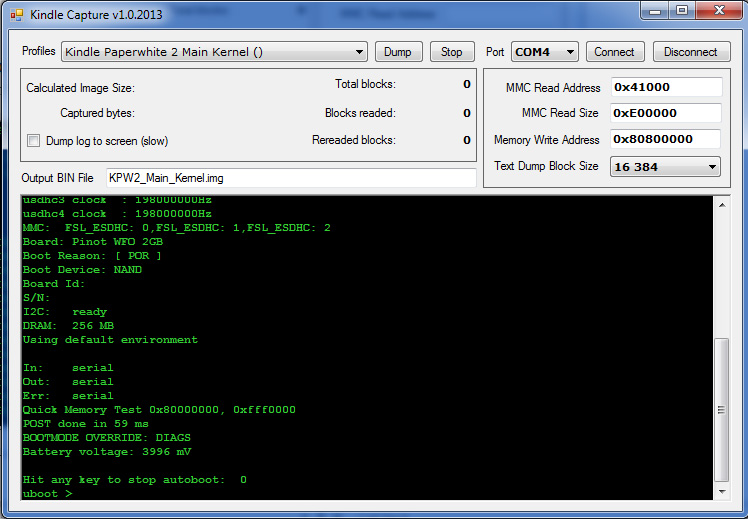Minimize the Kindle Capture window
The width and height of the screenshot is (748, 519).
click(655, 10)
